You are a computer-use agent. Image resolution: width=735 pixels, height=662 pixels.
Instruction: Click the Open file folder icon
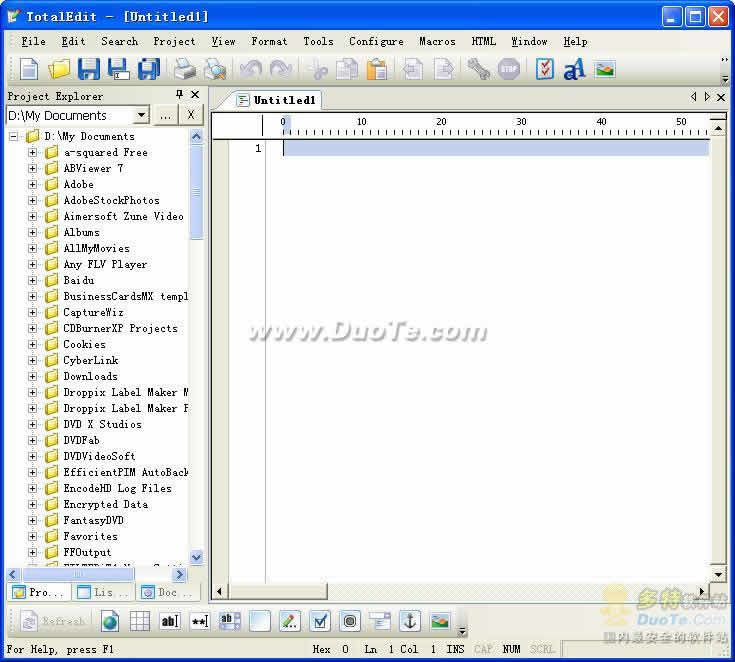coord(59,69)
